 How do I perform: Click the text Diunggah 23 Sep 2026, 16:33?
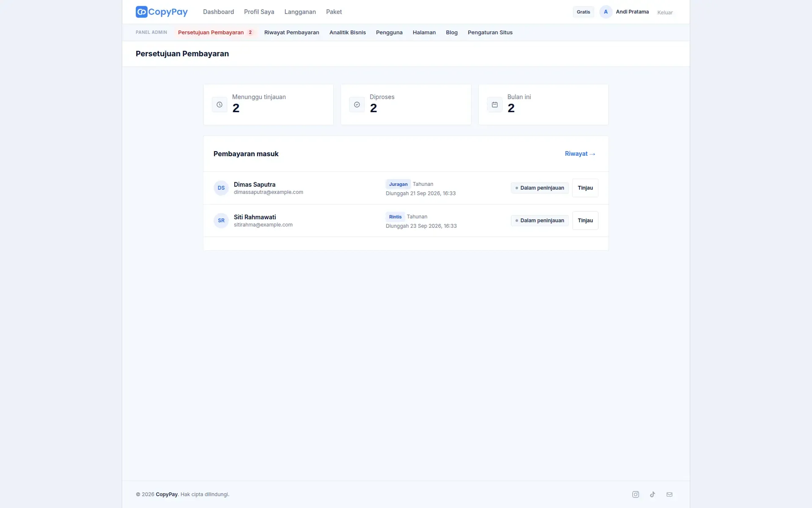421,226
